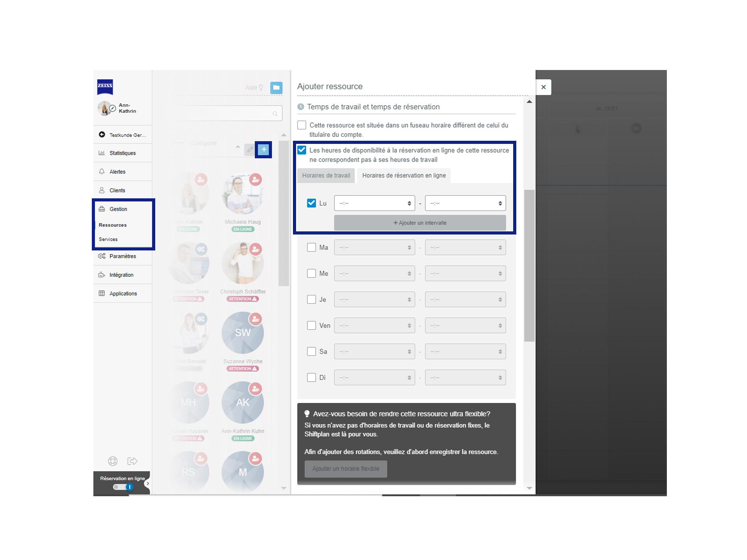The image size is (747, 560).
Task: Close the Ajouter ressource panel
Action: tap(544, 87)
